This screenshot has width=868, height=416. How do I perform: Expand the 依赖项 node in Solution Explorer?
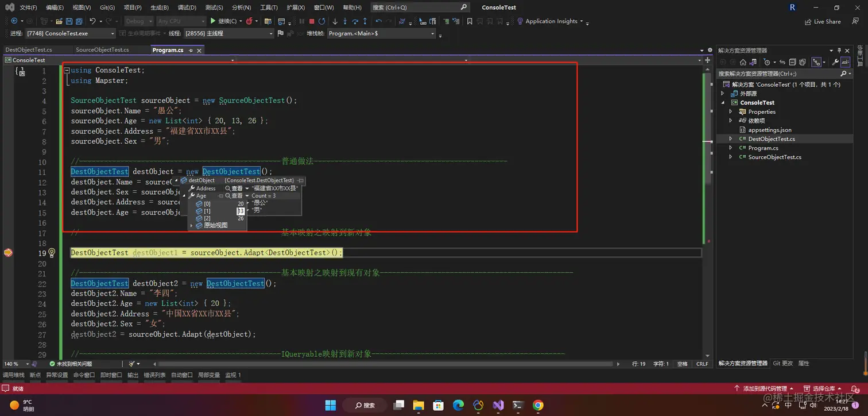coord(731,121)
